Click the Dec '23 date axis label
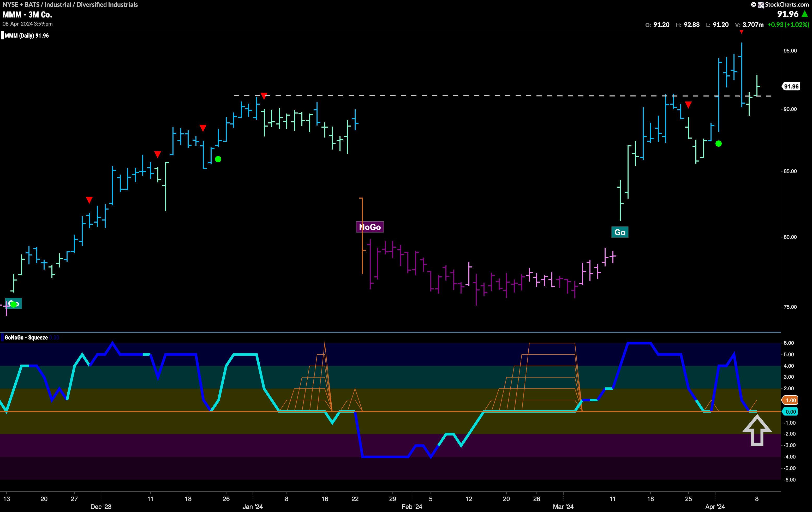812x512 pixels. tap(101, 507)
